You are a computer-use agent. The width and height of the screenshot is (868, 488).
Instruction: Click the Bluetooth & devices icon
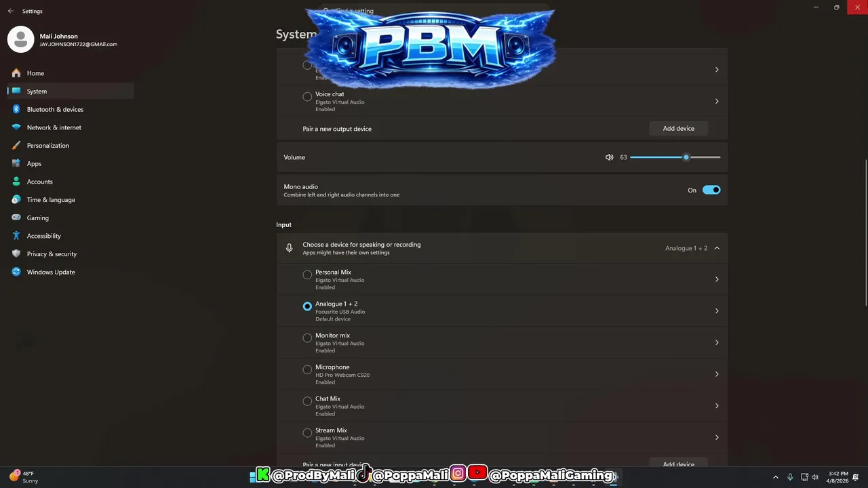point(16,109)
